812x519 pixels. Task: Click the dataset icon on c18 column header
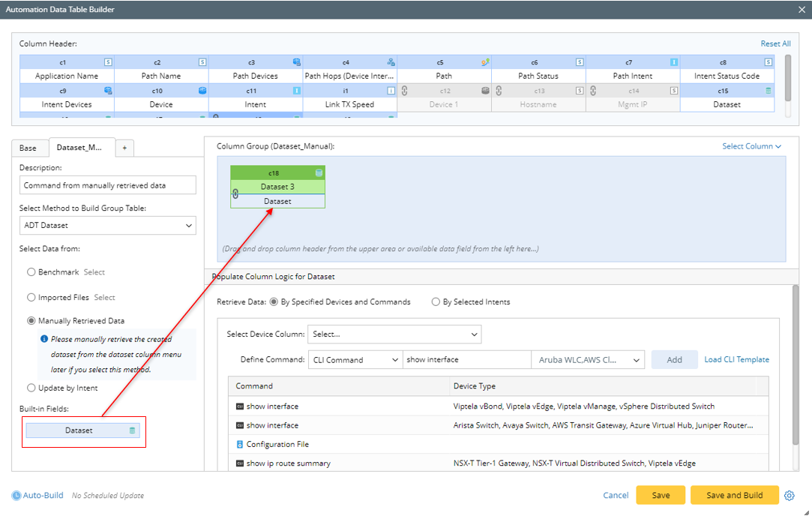click(319, 173)
